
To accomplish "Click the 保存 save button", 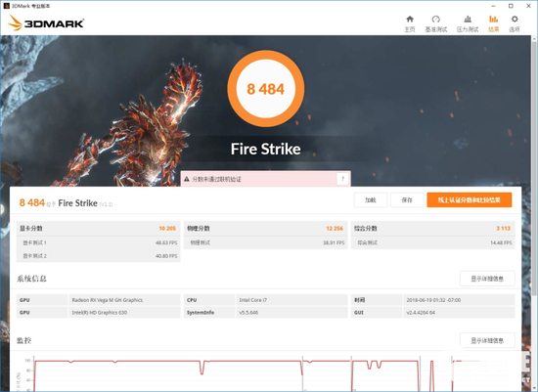I will [x=407, y=200].
